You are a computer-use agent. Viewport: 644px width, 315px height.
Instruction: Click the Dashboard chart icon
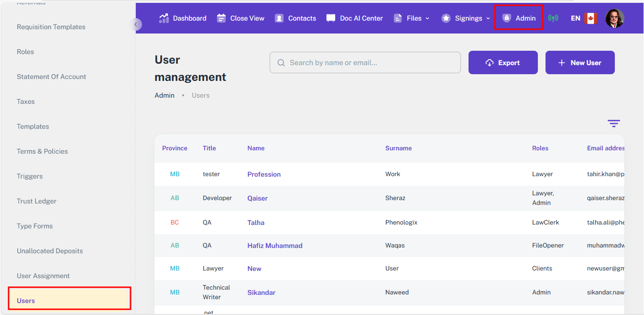point(164,18)
